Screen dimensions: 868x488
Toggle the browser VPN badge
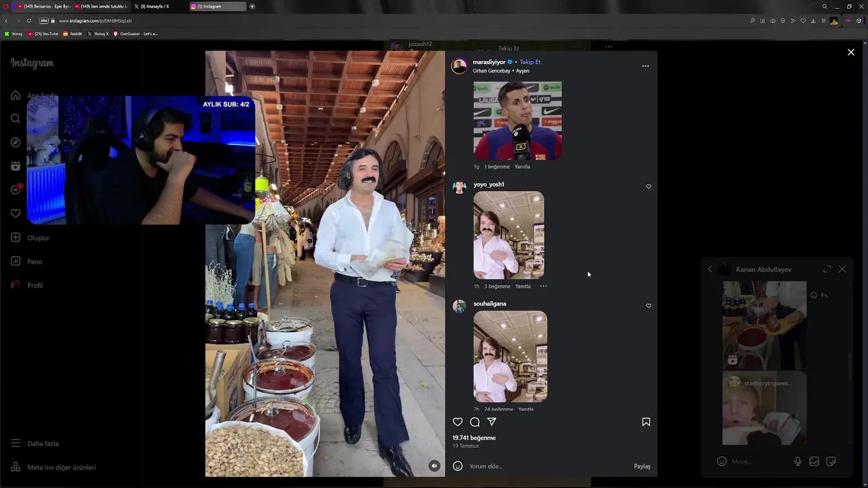tap(43, 21)
